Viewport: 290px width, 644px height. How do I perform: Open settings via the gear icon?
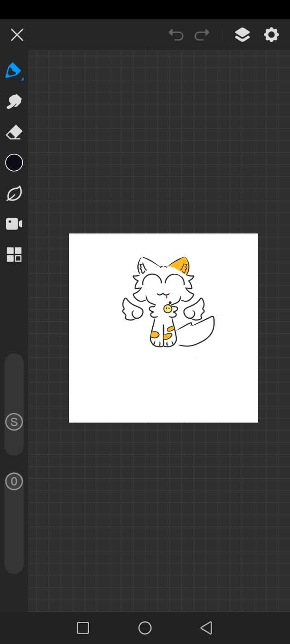[x=271, y=35]
